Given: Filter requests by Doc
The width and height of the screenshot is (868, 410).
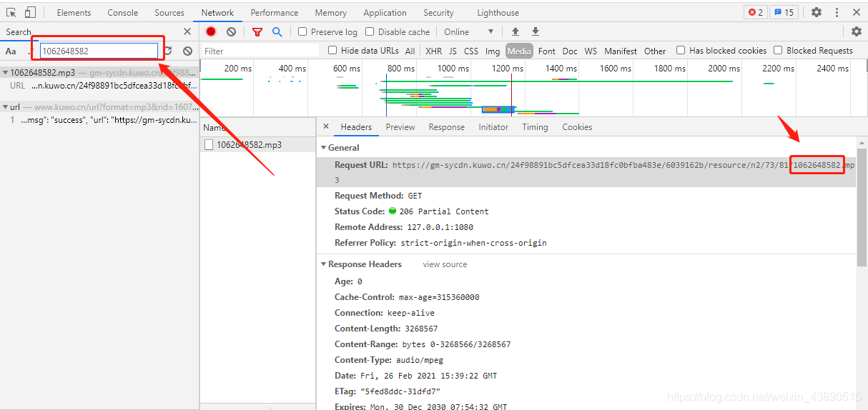Looking at the screenshot, I should (x=570, y=51).
